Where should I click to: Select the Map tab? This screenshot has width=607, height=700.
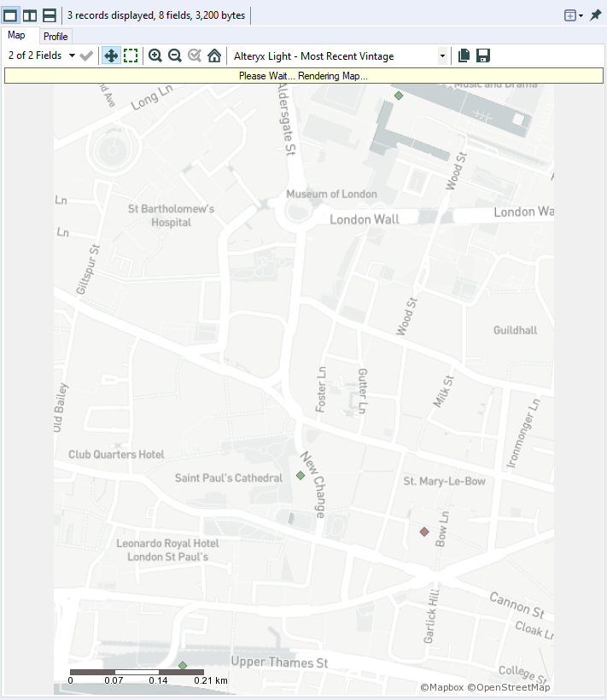[16, 35]
